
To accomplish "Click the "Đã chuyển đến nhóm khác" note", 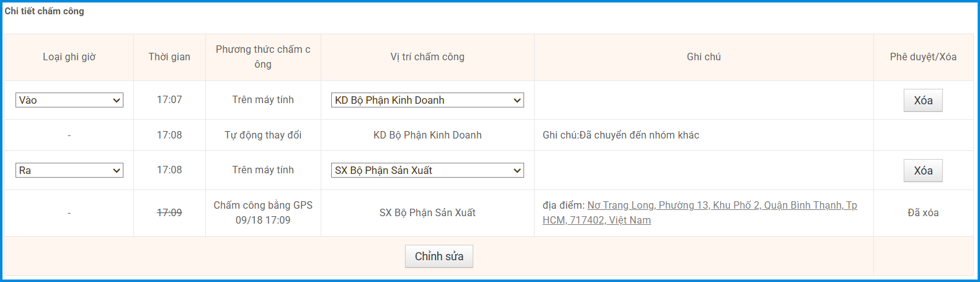I will tap(621, 135).
